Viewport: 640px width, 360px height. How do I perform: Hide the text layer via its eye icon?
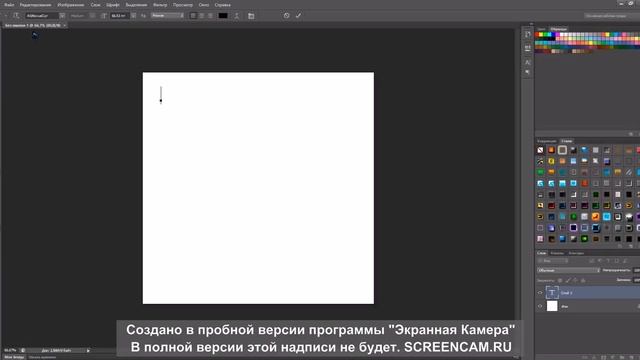point(540,293)
